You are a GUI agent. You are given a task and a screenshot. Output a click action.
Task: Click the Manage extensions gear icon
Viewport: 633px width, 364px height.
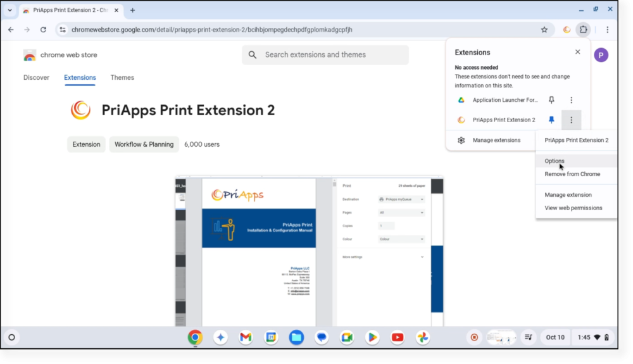tap(461, 140)
